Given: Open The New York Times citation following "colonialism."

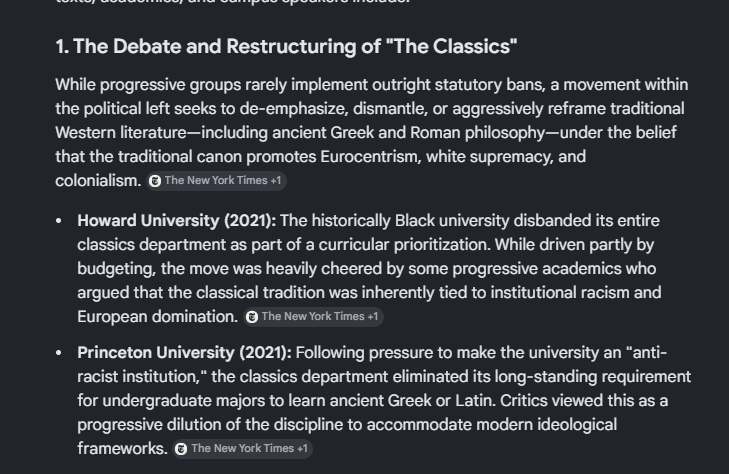Looking at the screenshot, I should pyautogui.click(x=216, y=181).
